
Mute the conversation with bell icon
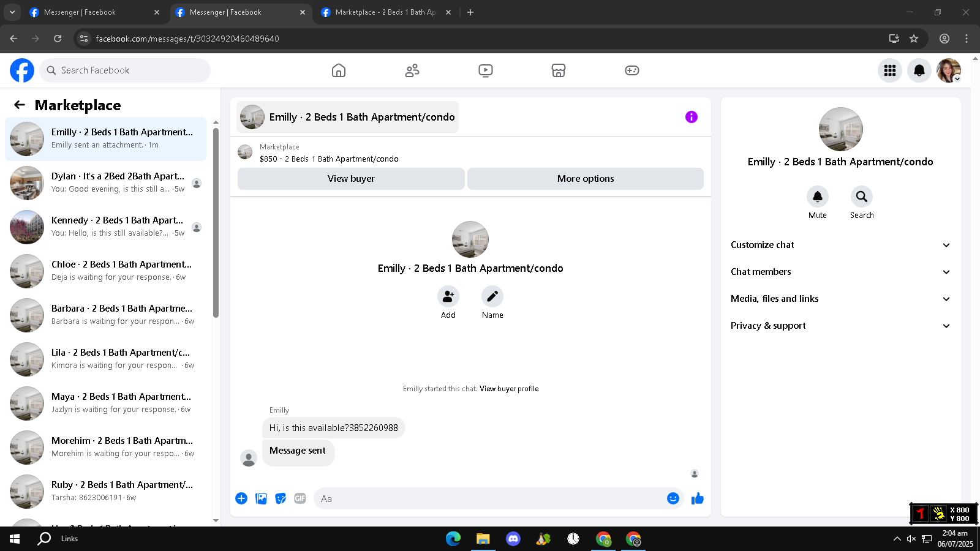(818, 197)
